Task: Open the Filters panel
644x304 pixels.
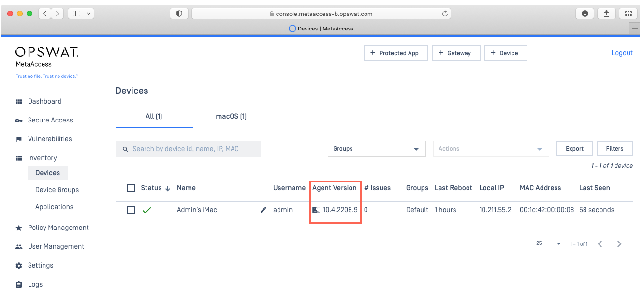Action: click(x=615, y=149)
